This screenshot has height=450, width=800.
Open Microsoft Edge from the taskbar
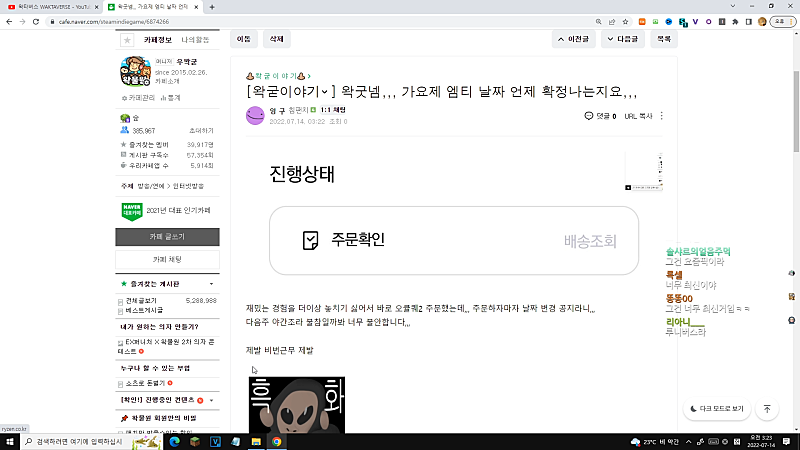174,442
